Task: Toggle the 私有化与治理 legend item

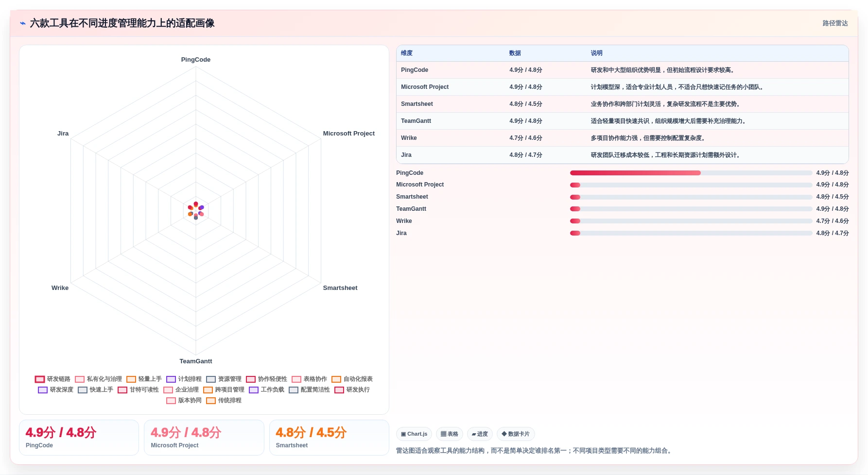Action: coord(98,379)
